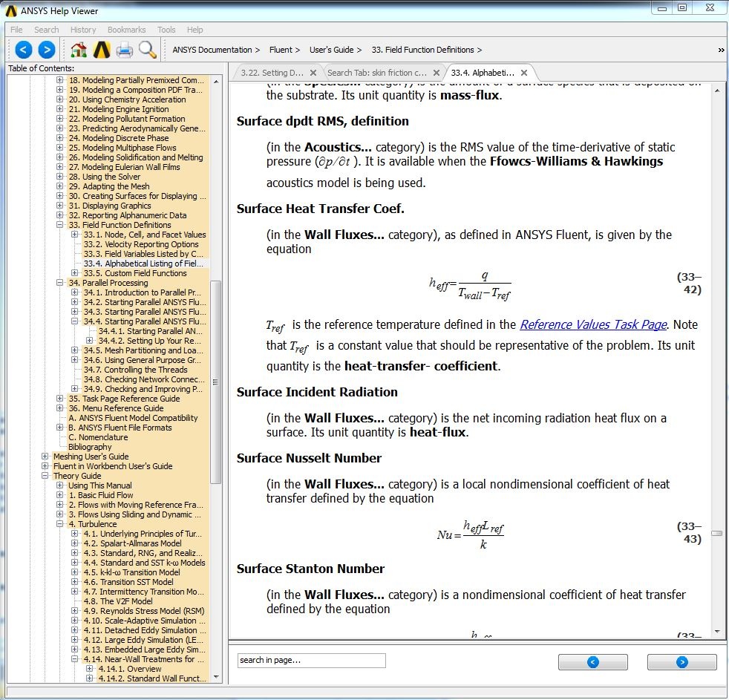Collapse '34.4. Starting Parallel ANSYS Flu...' node
Viewport: 729px width, 700px height.
click(74, 321)
